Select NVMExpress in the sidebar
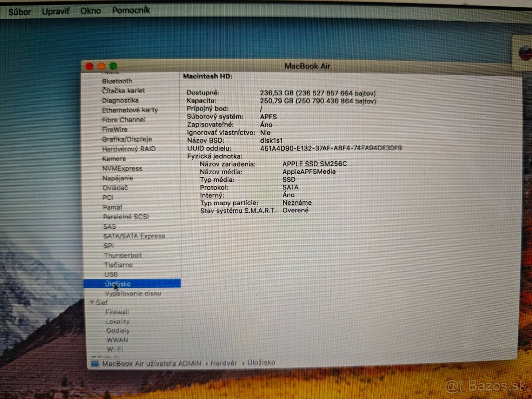The height and width of the screenshot is (399, 532). 122,168
